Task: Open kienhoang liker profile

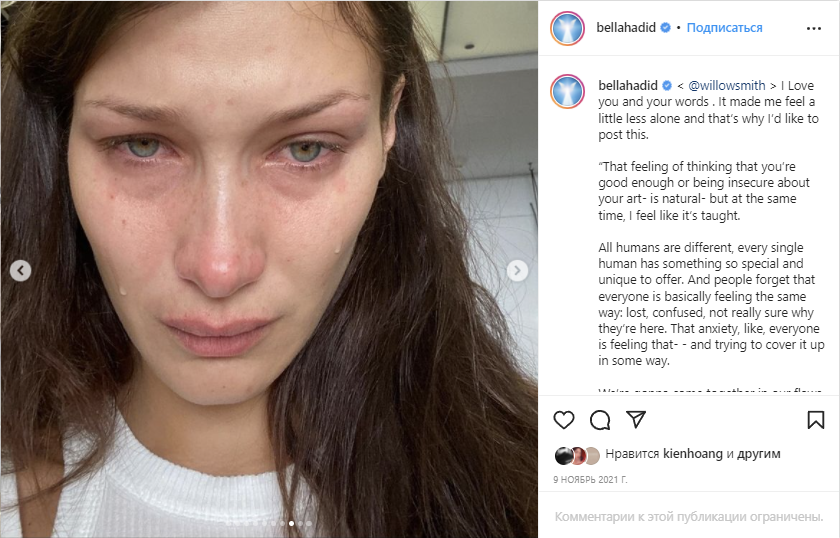Action: click(693, 454)
